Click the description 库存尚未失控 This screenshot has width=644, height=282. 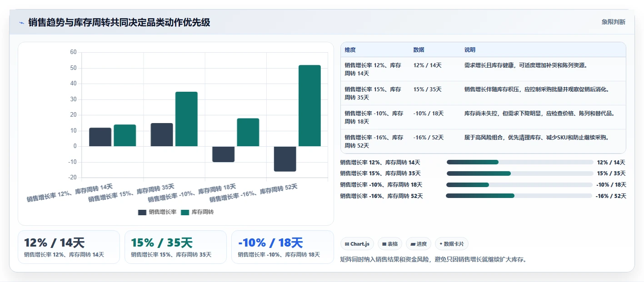(482, 114)
